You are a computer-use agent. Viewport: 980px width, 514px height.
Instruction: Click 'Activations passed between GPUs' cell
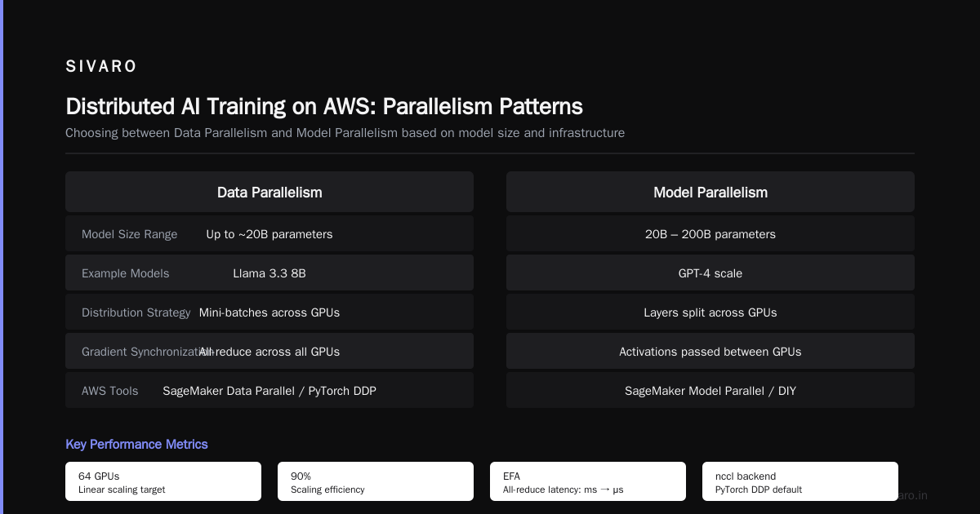710,352
